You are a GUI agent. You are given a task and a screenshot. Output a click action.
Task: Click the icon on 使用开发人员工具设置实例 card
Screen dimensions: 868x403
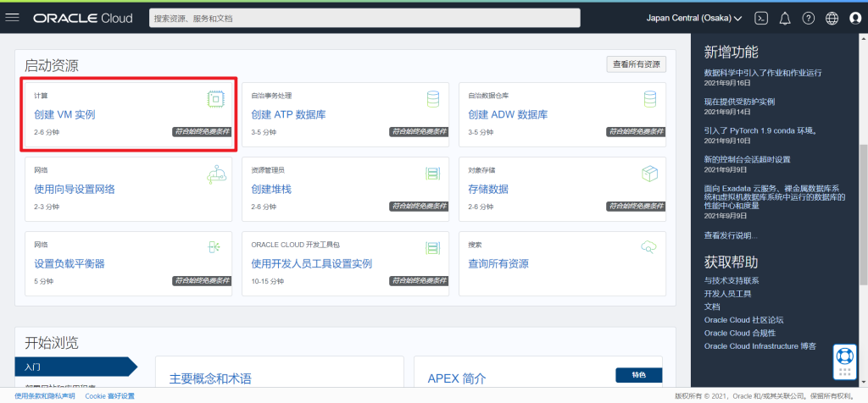(432, 248)
